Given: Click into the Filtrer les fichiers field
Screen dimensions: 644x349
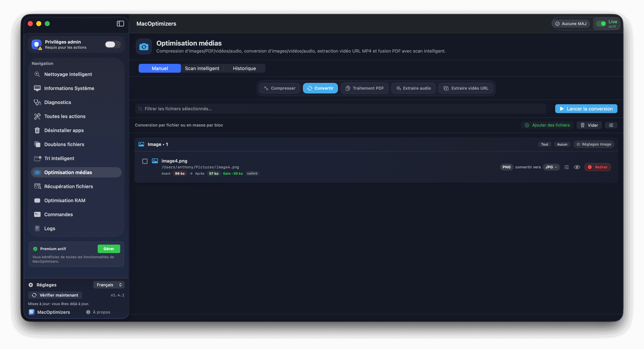Looking at the screenshot, I should coord(340,109).
